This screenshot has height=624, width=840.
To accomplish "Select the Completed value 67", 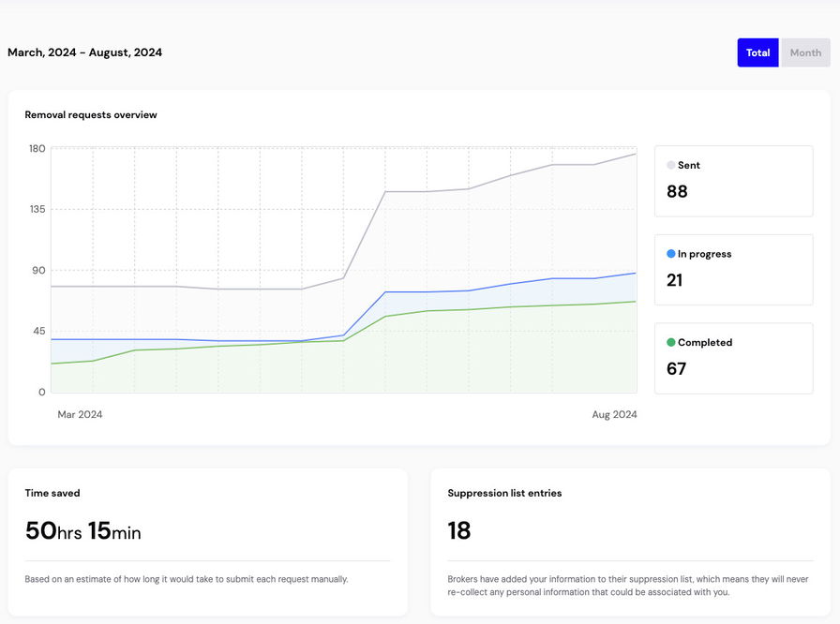I will (x=676, y=369).
